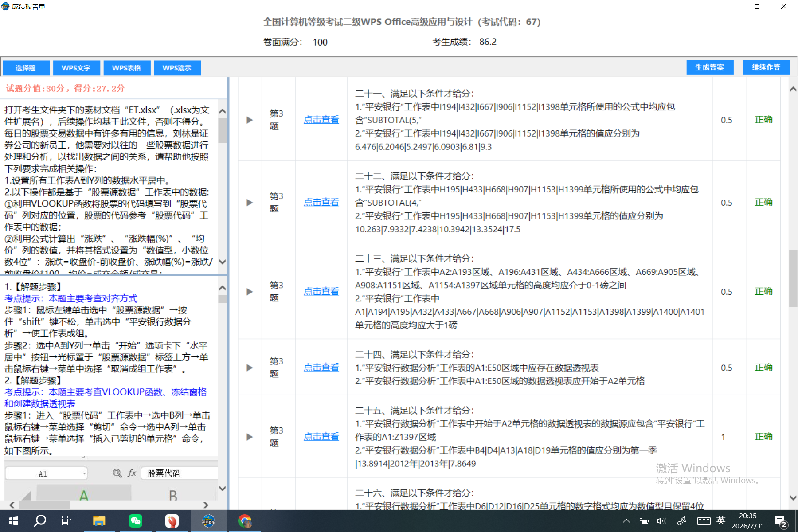Click scroll up arrow of the question text panel

point(223,111)
